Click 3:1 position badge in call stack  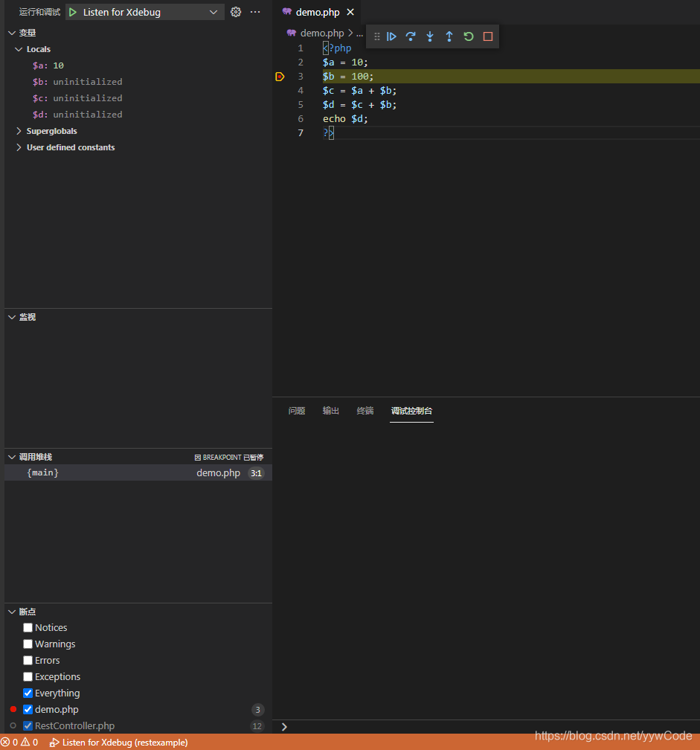tap(257, 473)
